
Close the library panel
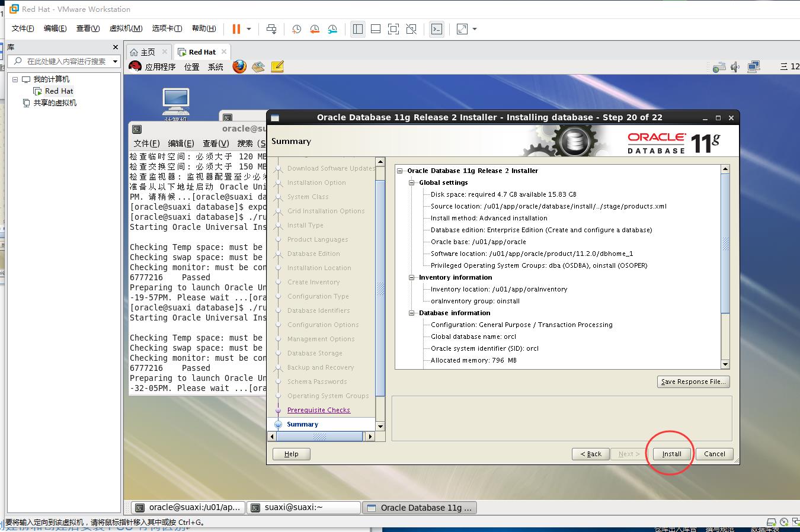coord(116,47)
